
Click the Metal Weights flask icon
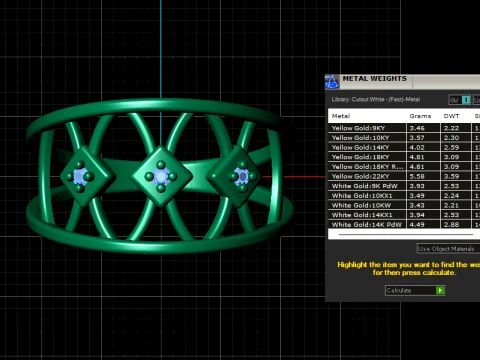(x=332, y=82)
